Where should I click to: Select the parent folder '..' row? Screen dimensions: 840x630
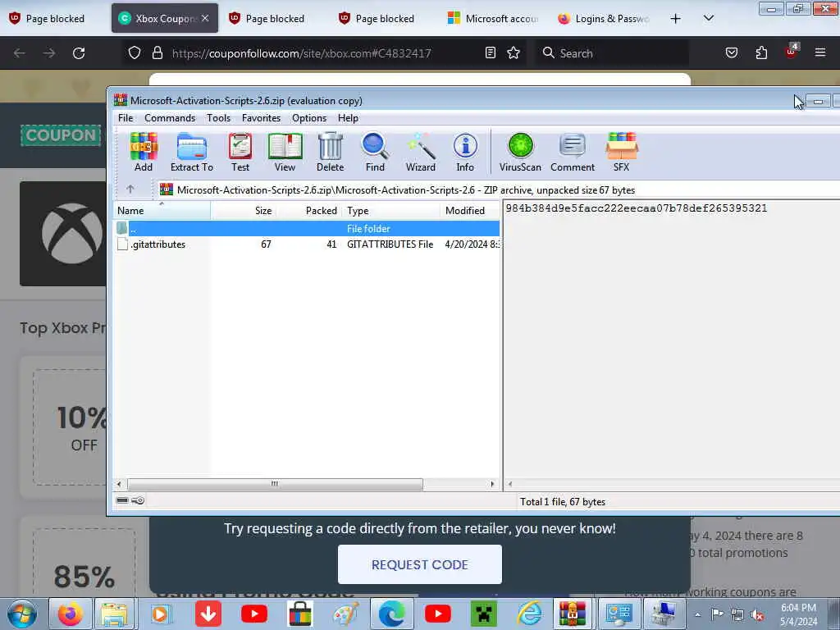pos(307,229)
